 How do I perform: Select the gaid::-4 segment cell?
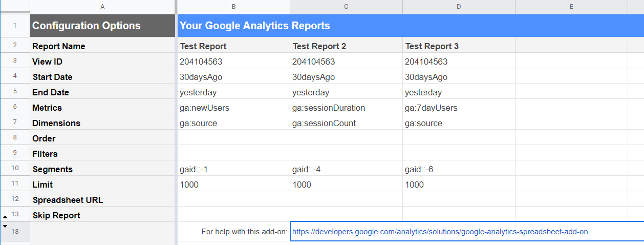[x=346, y=169]
